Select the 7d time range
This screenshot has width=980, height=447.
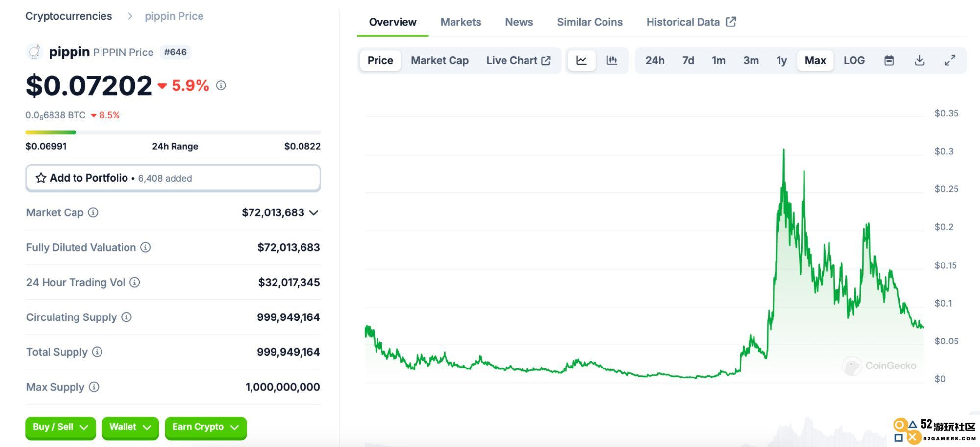688,60
